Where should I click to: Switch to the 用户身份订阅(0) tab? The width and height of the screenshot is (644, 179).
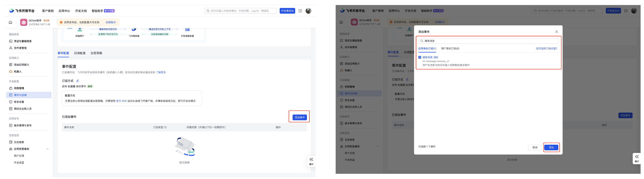(450, 49)
